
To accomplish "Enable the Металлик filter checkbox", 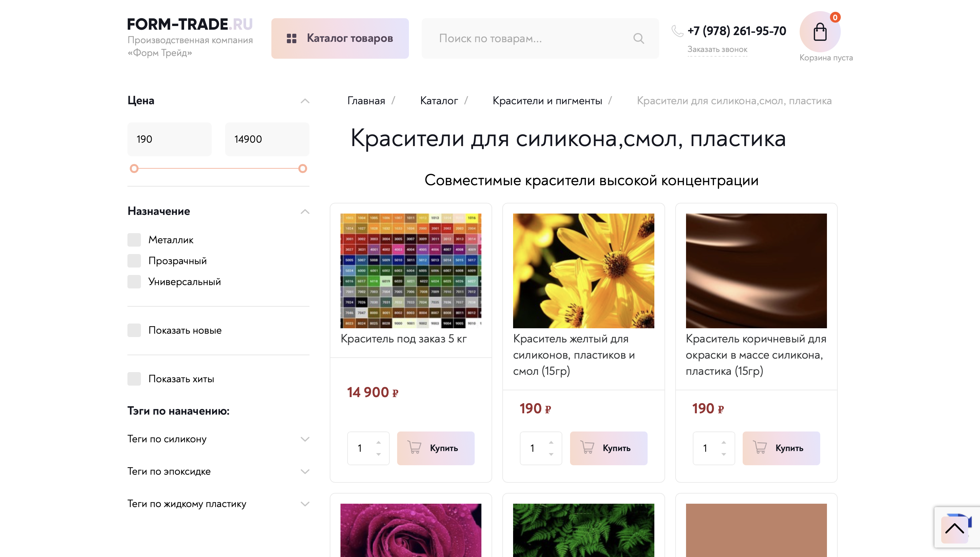I will pos(134,240).
